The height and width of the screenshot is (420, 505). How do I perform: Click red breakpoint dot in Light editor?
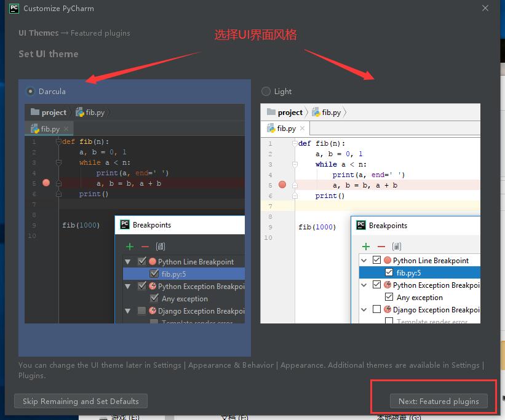point(282,184)
